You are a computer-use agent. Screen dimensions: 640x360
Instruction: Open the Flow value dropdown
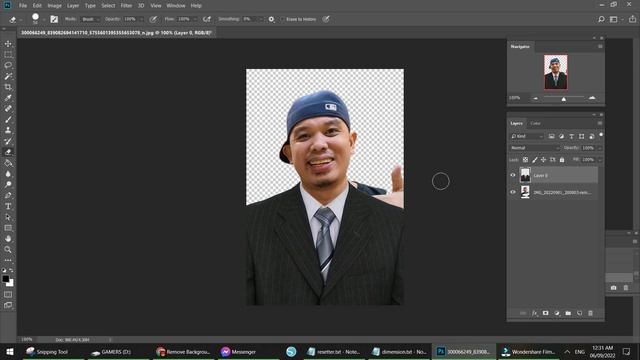pos(195,19)
